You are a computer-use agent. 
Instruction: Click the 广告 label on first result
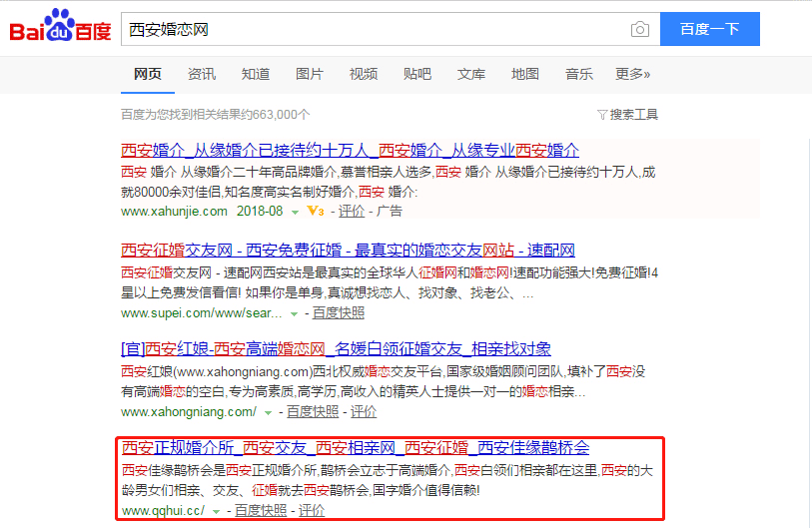coord(389,212)
